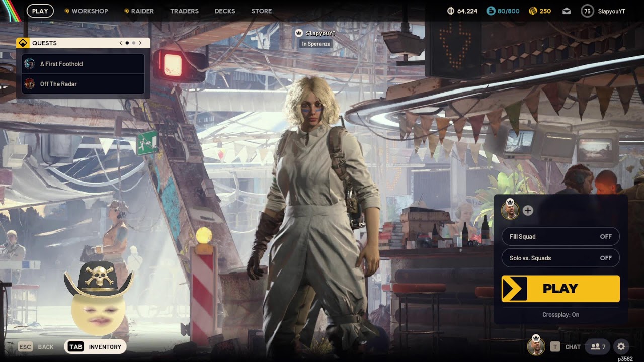Click the coin currency icon beside 64,224
The height and width of the screenshot is (362, 644).
[451, 11]
